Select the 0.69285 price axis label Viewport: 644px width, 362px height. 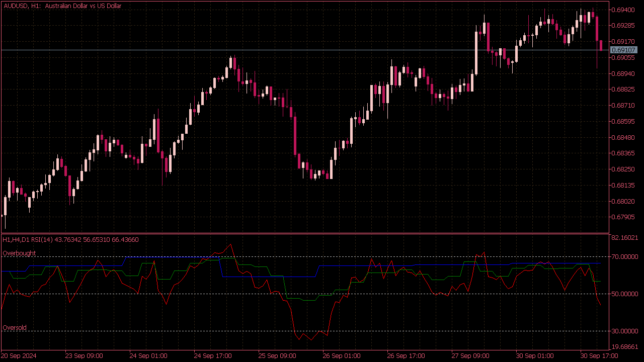click(x=623, y=25)
